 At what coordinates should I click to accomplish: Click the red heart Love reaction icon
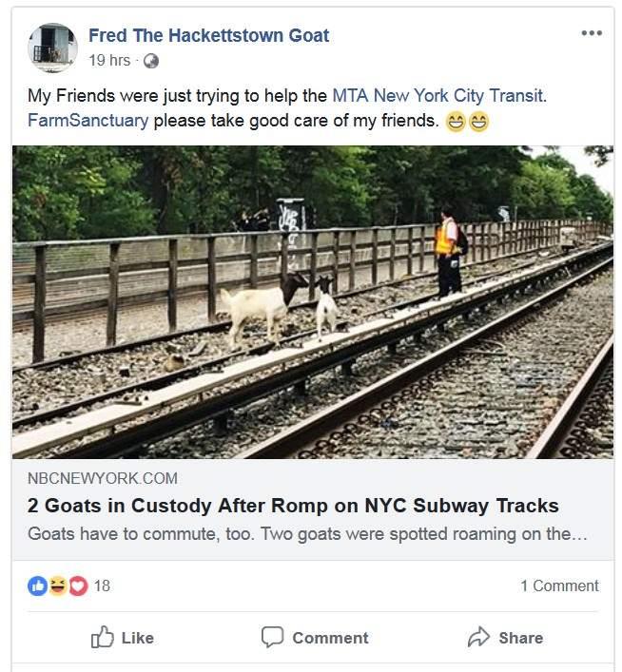pos(78,586)
